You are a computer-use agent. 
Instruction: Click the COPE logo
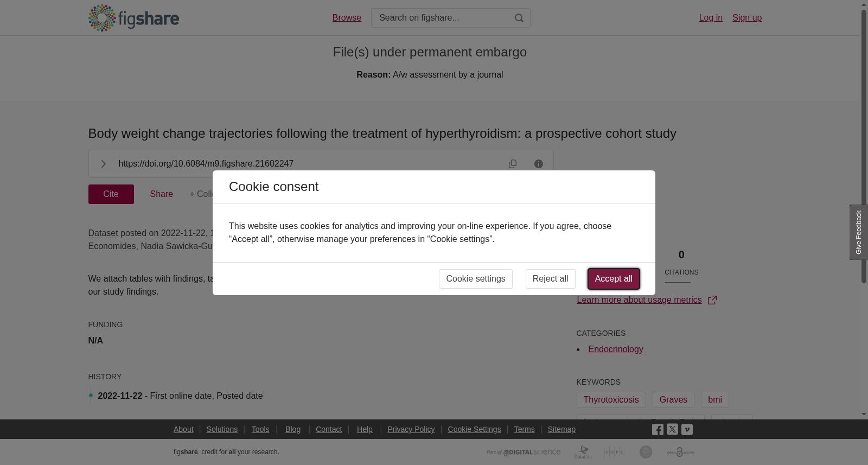coord(614,452)
